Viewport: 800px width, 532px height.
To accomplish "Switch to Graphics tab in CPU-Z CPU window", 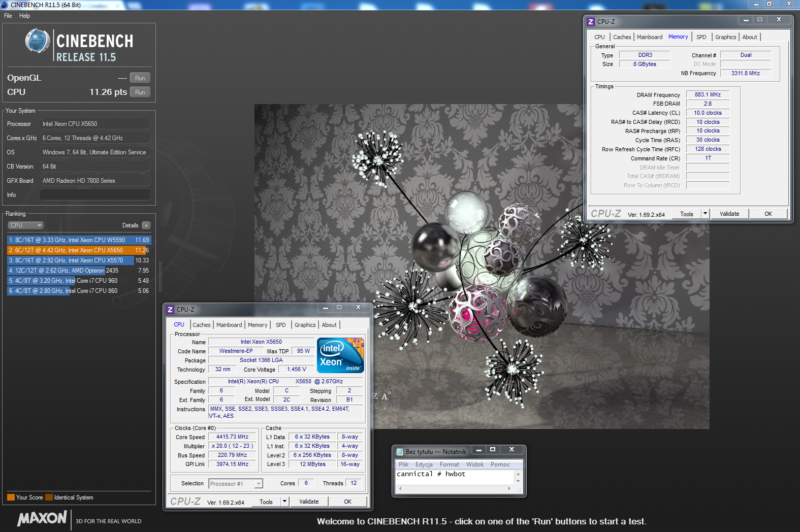I will pyautogui.click(x=305, y=325).
